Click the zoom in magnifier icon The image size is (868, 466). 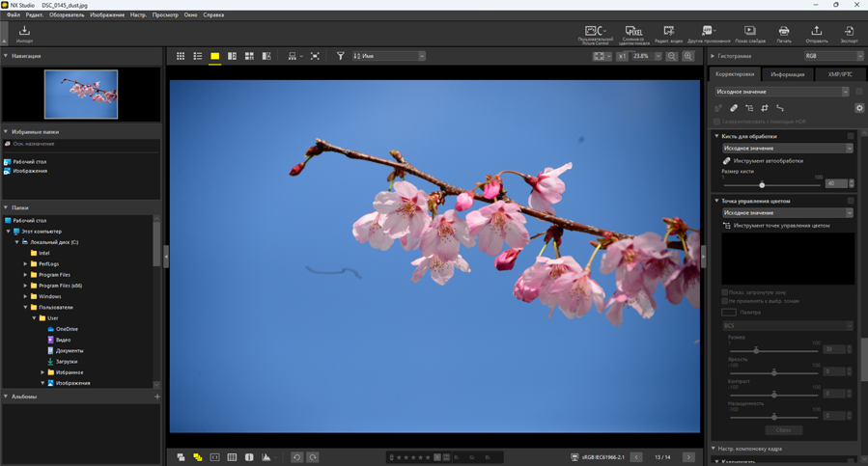(x=688, y=56)
